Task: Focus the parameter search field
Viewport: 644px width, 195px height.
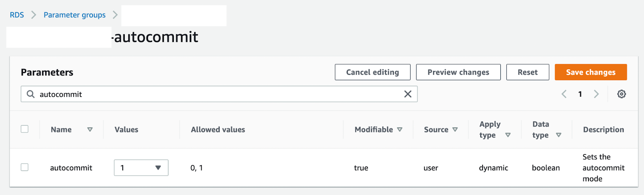Action: [x=217, y=94]
